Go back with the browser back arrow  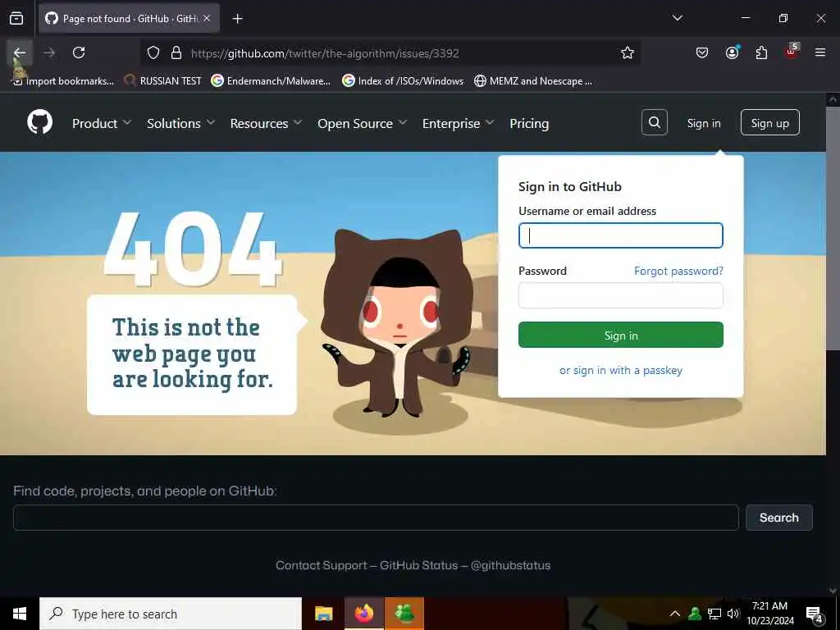tap(20, 52)
